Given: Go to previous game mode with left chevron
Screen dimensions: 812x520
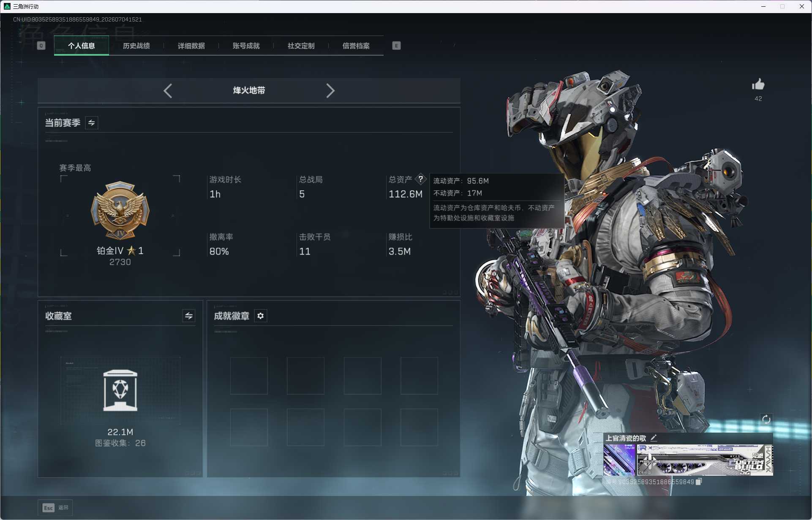Looking at the screenshot, I should click(x=168, y=91).
